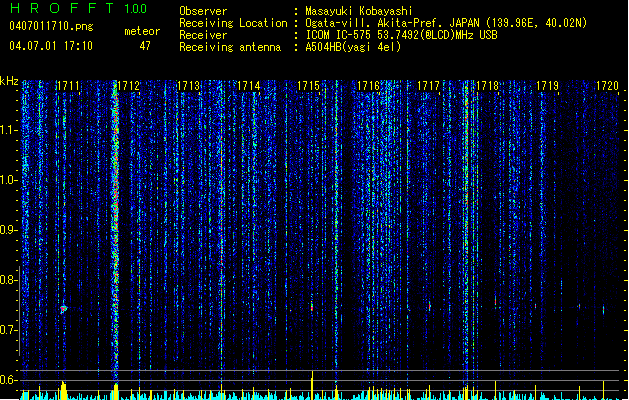Screen dimensions: 629x400
Task: Click the Ogata-vill. Akita-Pref. JAPAN location text
Action: tap(446, 23)
